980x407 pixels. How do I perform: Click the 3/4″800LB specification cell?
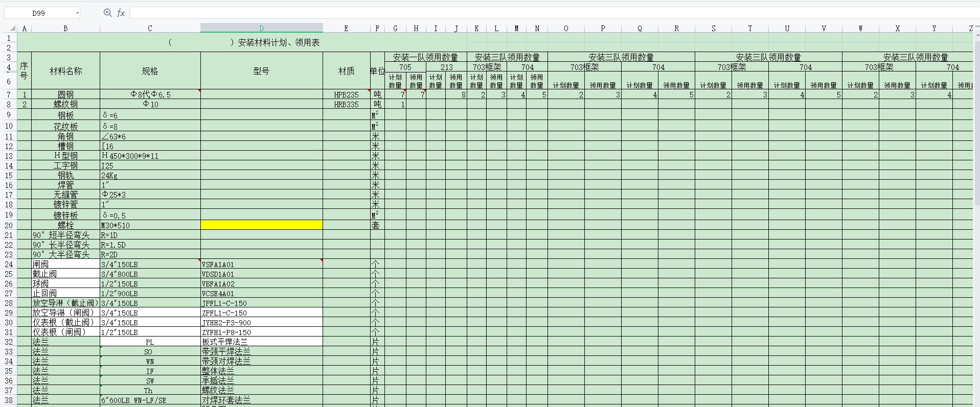(x=150, y=274)
